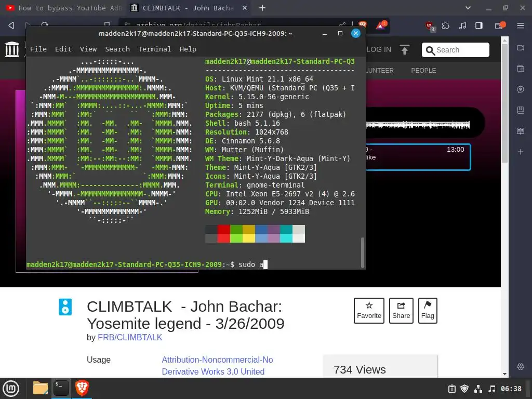Open the taskbar clock showing 06:38

511,389
